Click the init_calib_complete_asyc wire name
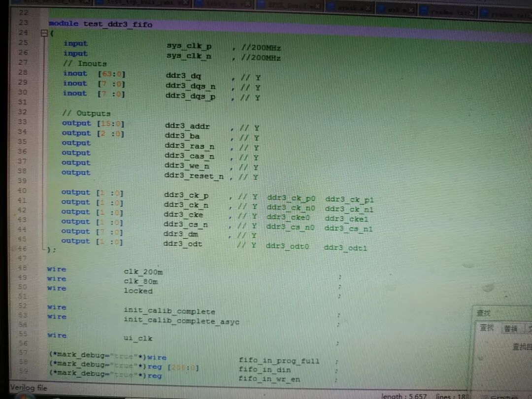This screenshot has height=399, width=532. pos(181,320)
